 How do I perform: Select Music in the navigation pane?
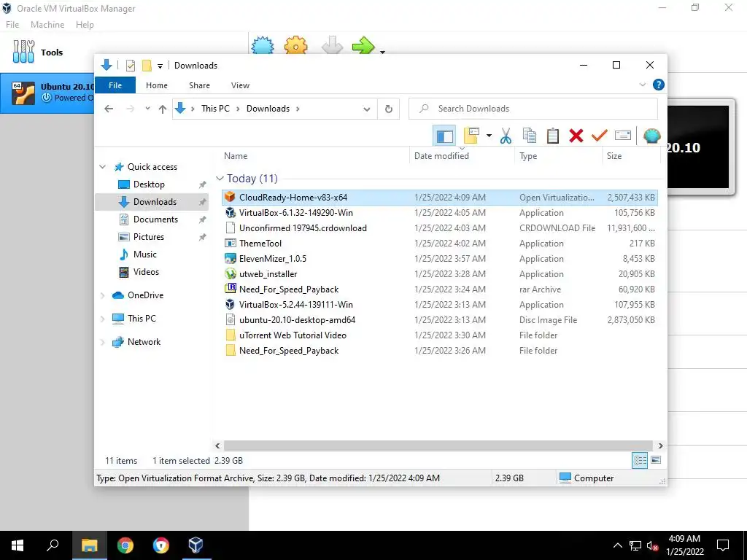click(145, 254)
